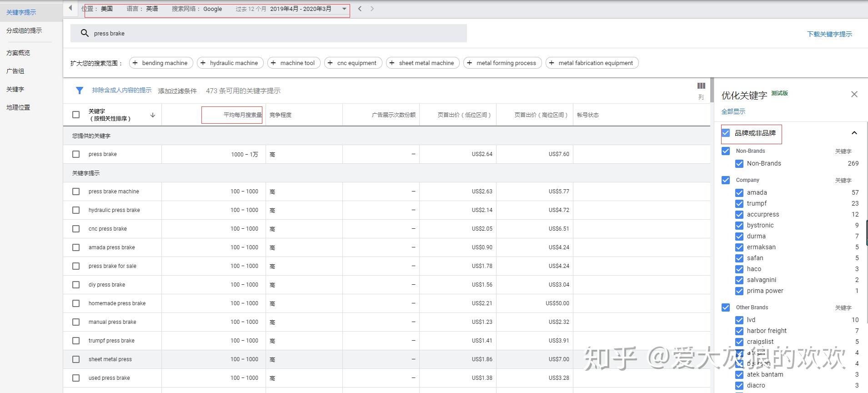
Task: Add 'sheet metal machine' suggestion chip
Action: (423, 63)
